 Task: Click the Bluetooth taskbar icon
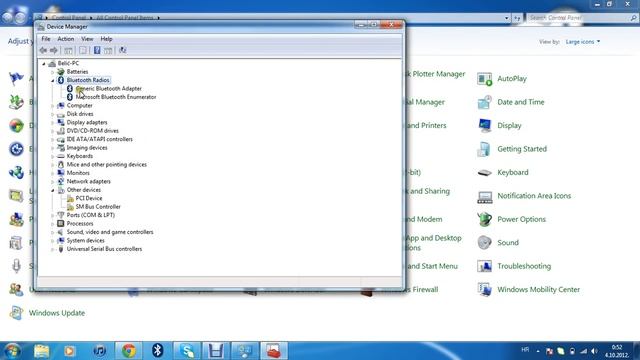158,351
